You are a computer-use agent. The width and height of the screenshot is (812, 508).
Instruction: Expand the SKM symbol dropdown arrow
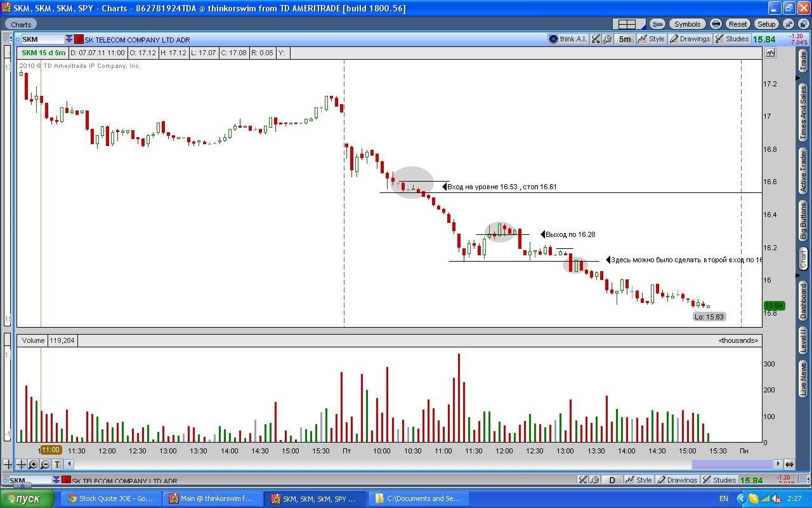point(69,39)
